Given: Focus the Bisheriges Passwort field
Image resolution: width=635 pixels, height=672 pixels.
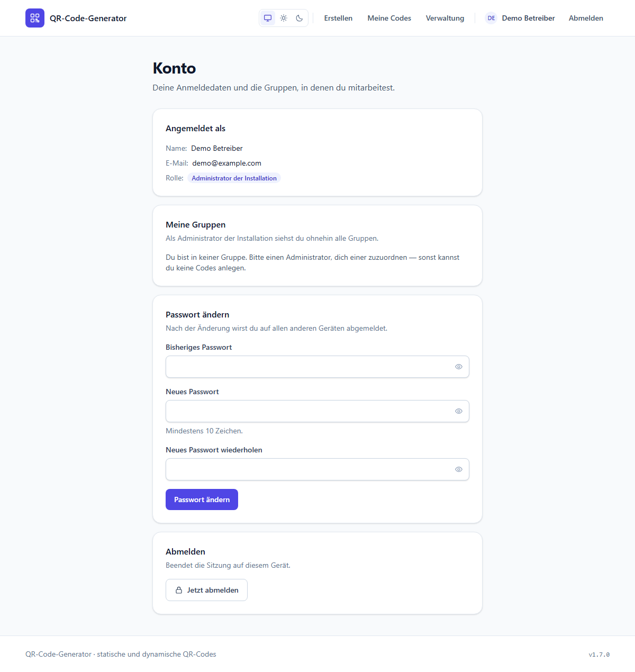Looking at the screenshot, I should pos(317,367).
